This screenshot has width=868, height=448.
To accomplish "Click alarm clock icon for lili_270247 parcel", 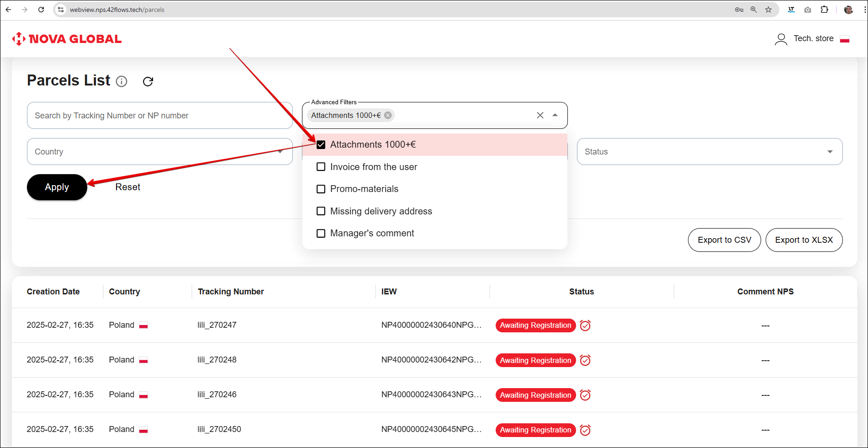I will click(x=585, y=325).
